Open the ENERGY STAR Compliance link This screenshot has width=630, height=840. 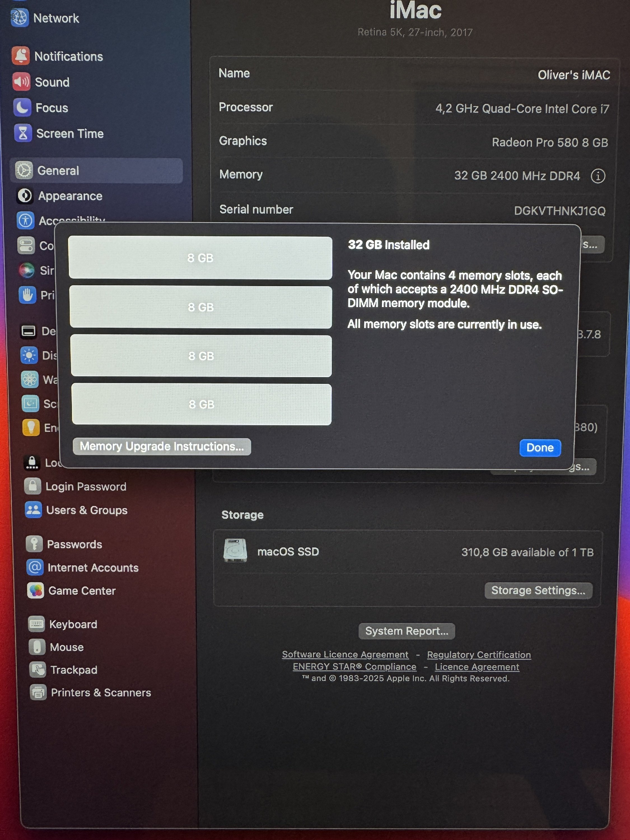coord(355,666)
